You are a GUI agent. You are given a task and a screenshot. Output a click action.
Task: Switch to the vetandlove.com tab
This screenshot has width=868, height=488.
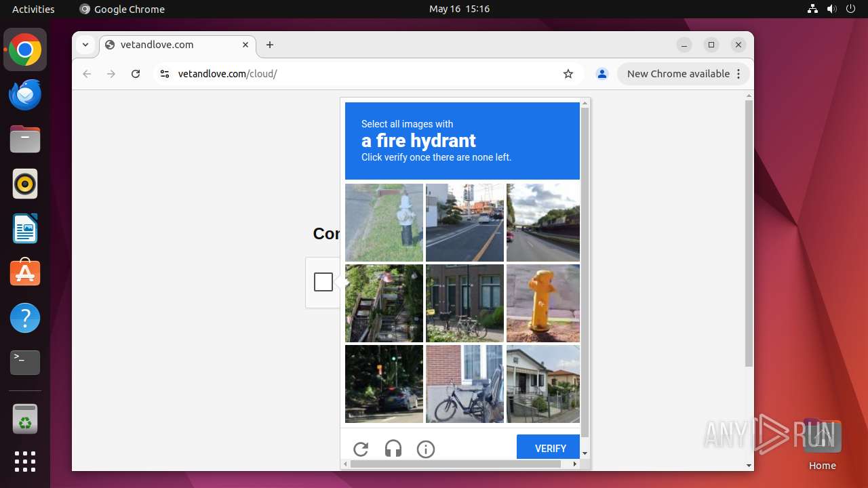coord(178,45)
